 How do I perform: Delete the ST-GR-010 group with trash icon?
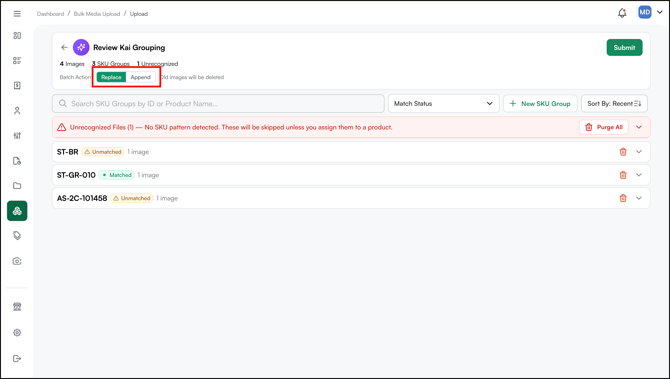coord(623,175)
